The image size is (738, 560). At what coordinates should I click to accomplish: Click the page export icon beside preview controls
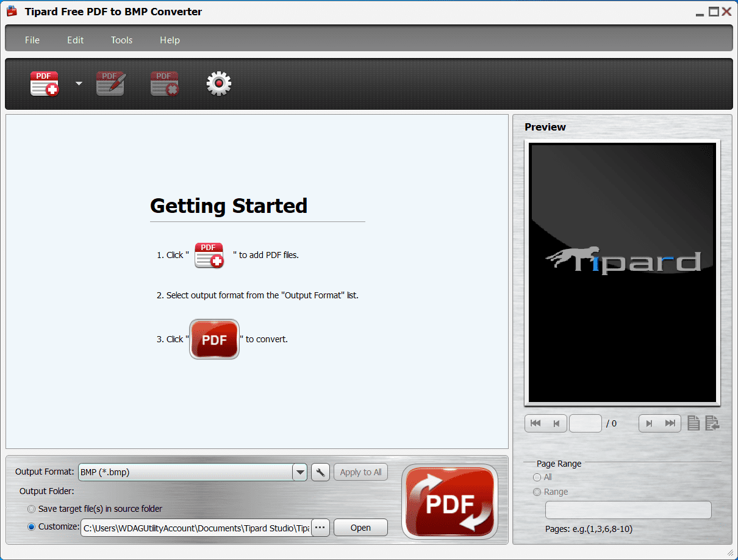click(x=712, y=423)
